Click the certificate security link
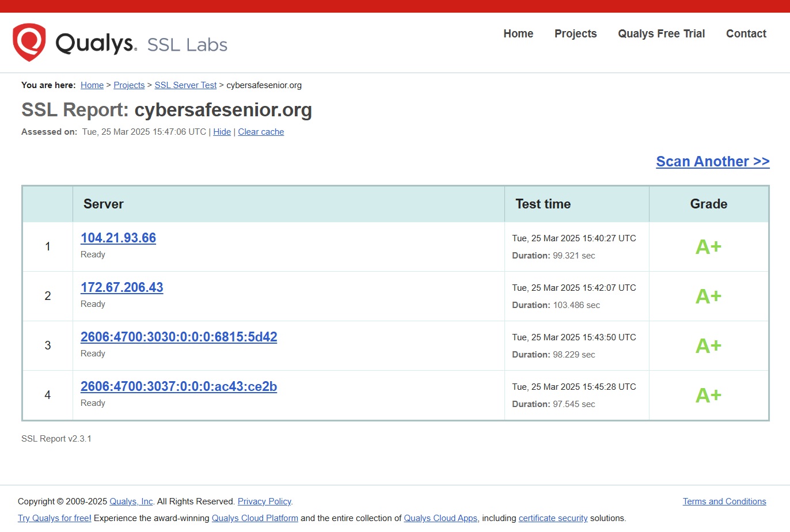 (553, 518)
